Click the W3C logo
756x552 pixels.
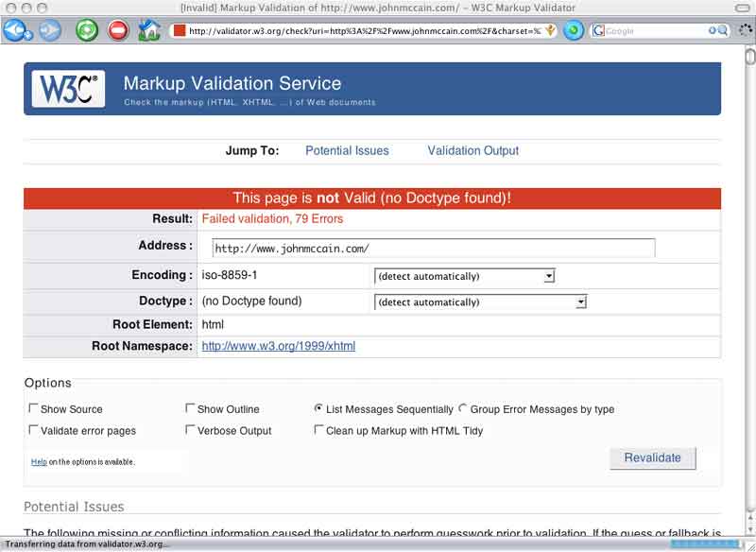tap(68, 89)
